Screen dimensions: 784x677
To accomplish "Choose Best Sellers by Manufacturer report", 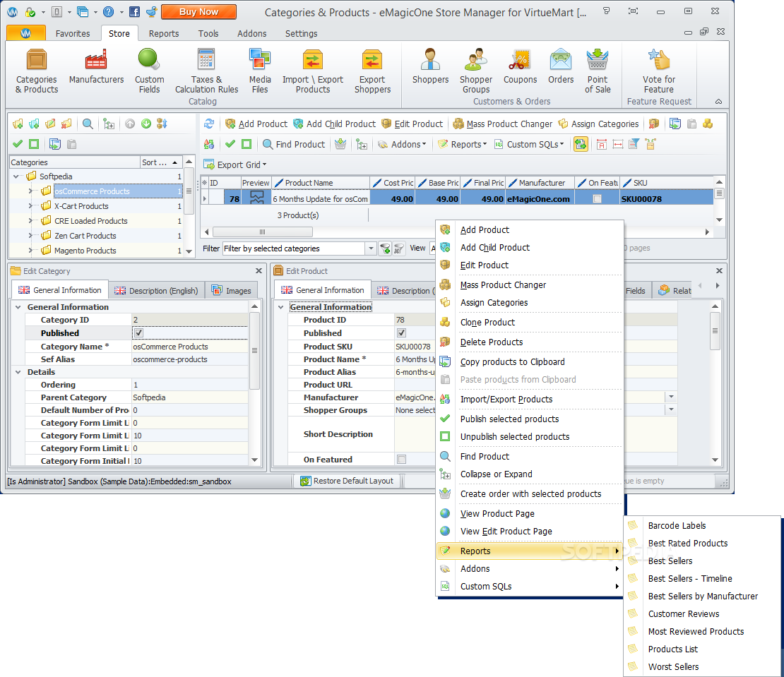I will coord(703,596).
